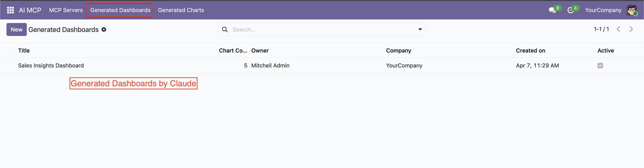Sort by the Created on column
This screenshot has height=168, width=644.
530,51
